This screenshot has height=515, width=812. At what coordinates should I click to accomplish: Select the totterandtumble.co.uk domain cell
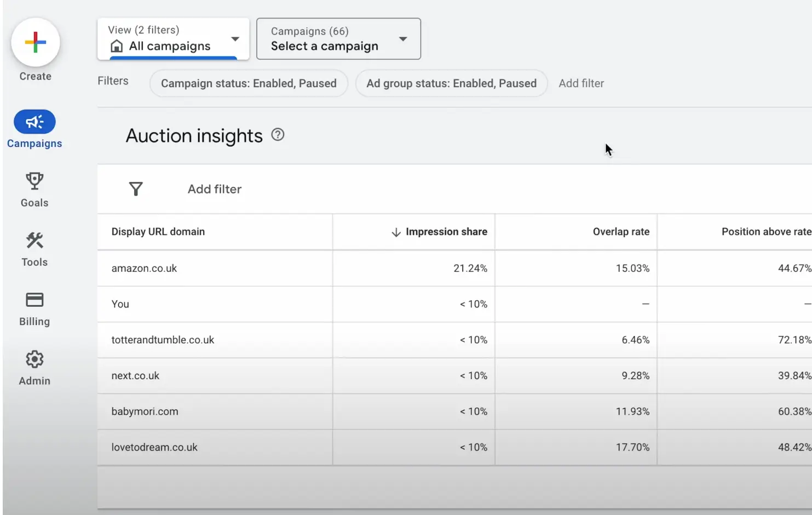click(x=163, y=340)
